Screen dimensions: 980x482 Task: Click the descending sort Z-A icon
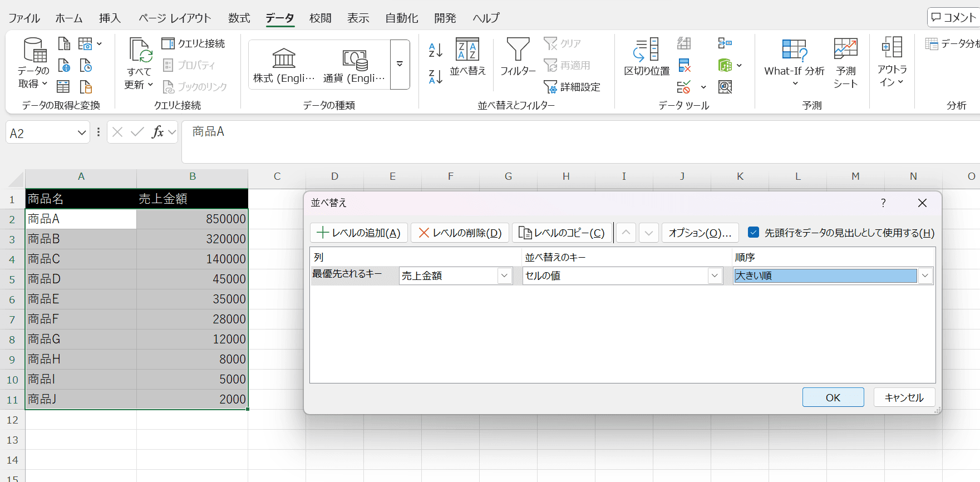[x=435, y=76]
